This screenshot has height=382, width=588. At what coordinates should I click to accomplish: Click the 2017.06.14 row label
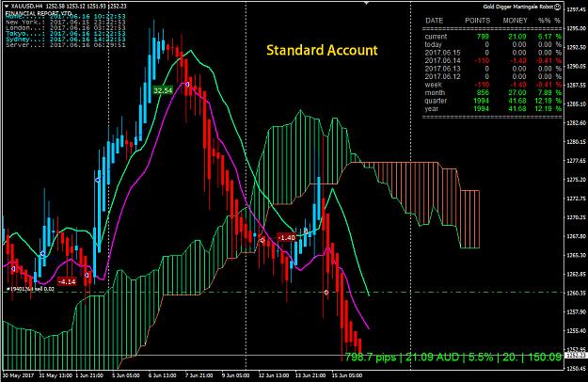pos(442,60)
